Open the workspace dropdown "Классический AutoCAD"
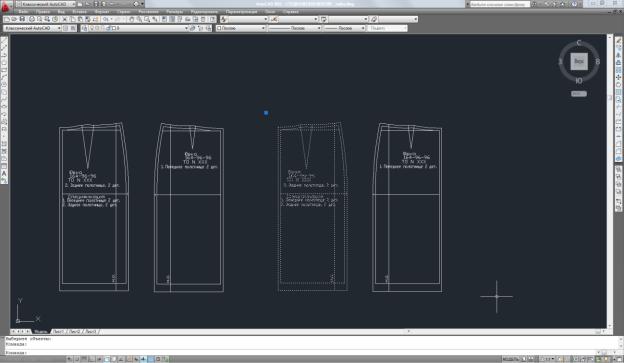 coord(32,28)
